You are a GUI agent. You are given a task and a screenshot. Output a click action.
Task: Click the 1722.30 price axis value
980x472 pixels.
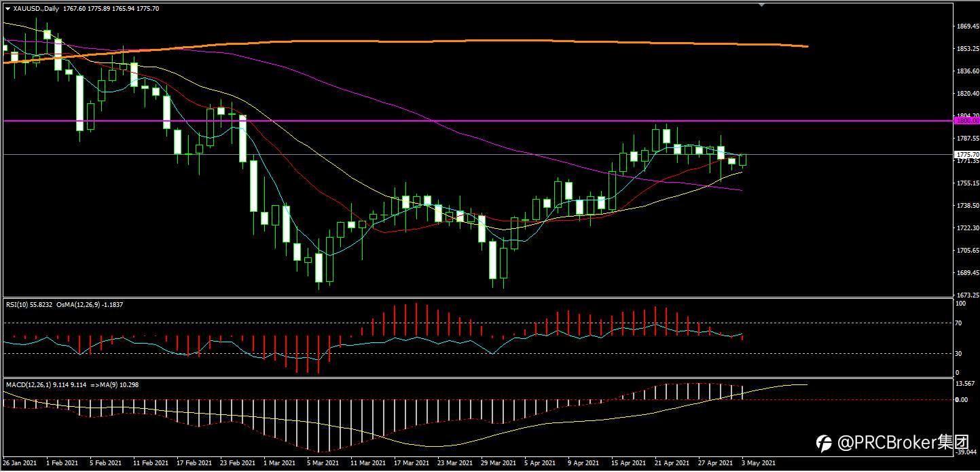[966, 228]
